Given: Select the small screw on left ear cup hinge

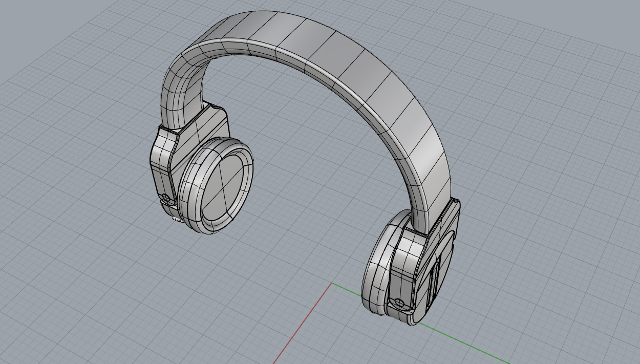Looking at the screenshot, I should [x=165, y=198].
